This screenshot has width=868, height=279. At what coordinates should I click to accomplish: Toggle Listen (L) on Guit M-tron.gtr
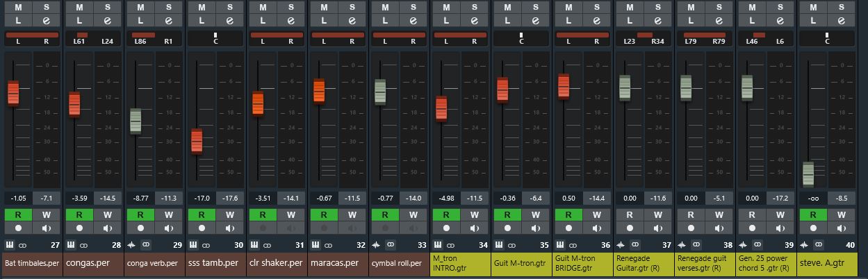click(x=507, y=20)
